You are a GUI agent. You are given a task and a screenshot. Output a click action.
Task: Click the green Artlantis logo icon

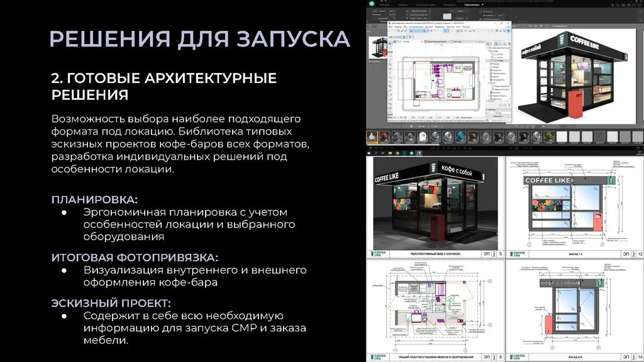[372, 3]
